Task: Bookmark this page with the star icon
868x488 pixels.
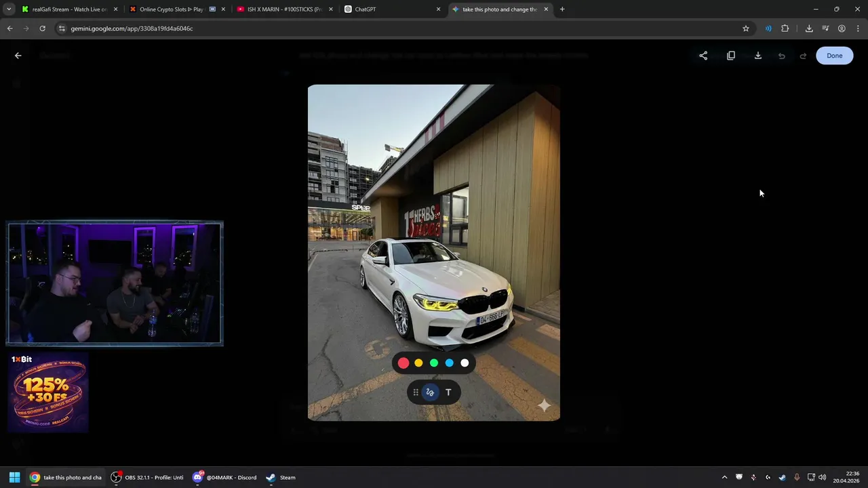Action: coord(746,28)
